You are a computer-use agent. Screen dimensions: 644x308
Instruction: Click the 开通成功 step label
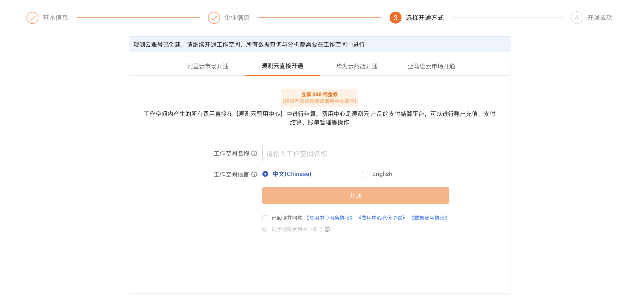[x=600, y=18]
